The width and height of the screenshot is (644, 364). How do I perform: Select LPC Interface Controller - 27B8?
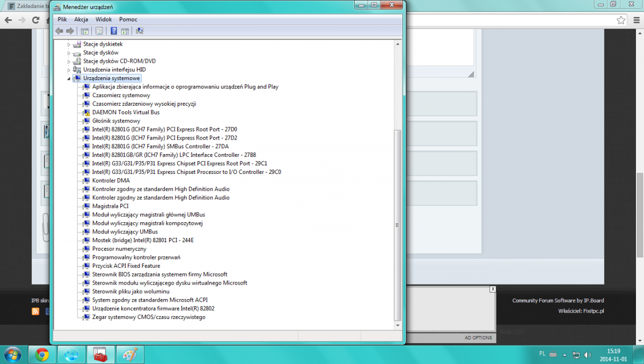click(x=174, y=155)
